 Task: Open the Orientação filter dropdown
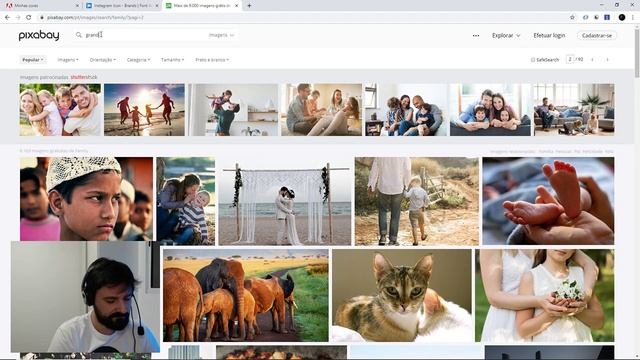(102, 60)
